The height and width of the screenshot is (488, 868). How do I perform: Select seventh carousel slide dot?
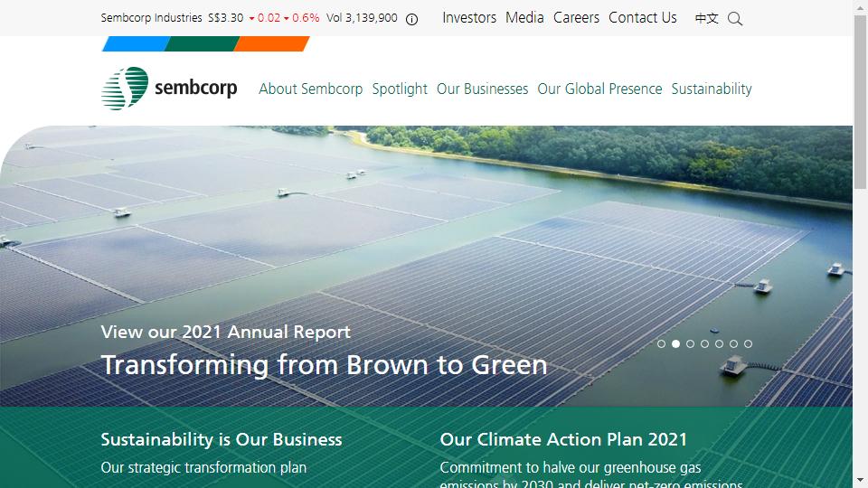(748, 343)
